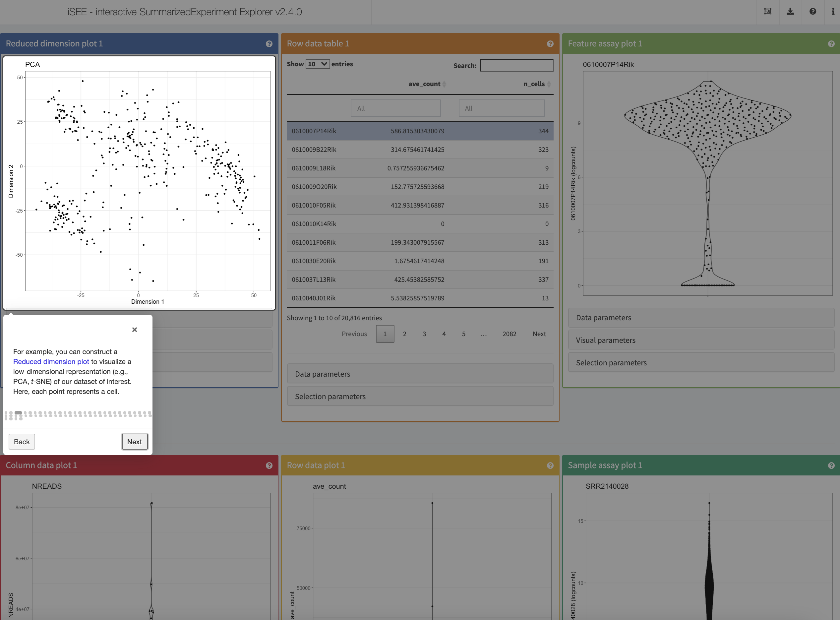Open help for Column data plot 1
The image size is (840, 620).
tap(269, 465)
